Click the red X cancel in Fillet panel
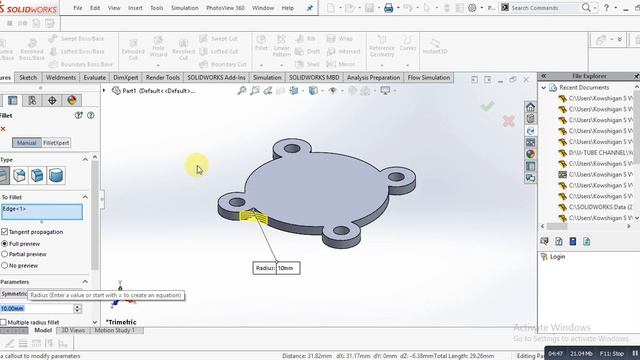This screenshot has width=640, height=360. click(3, 129)
